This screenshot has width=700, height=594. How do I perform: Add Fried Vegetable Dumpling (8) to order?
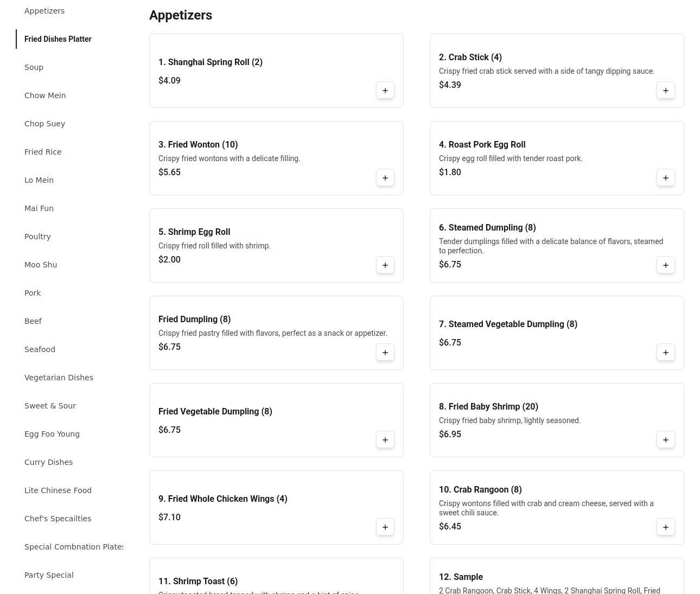point(385,440)
